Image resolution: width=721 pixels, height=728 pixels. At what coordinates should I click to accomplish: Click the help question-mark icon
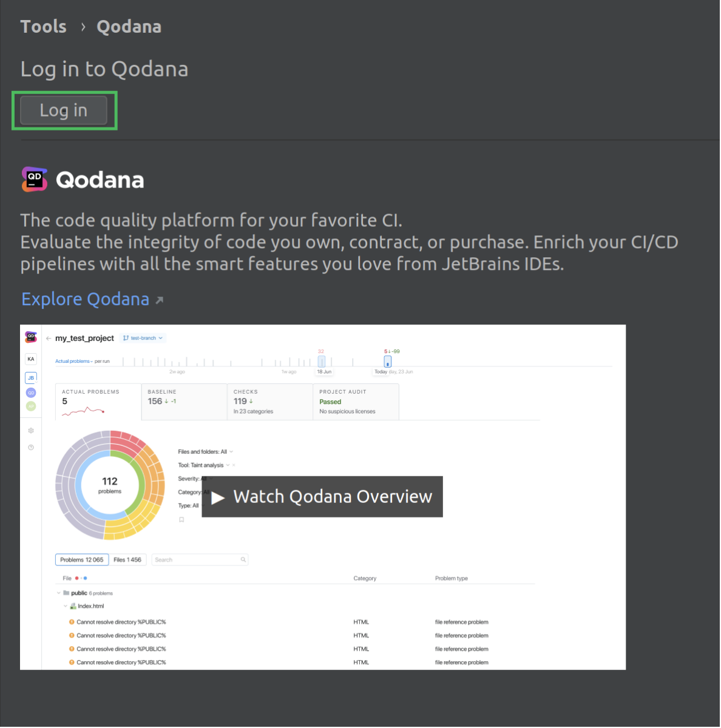pos(30,447)
